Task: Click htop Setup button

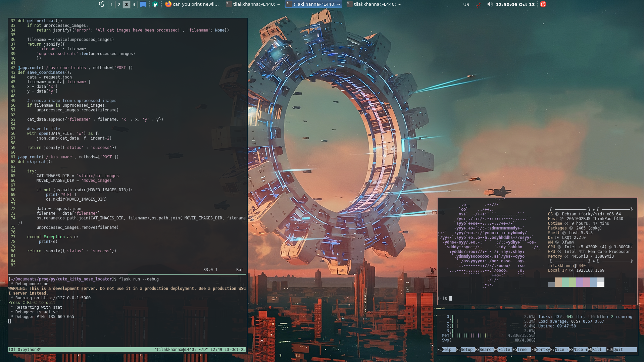Action: coord(466,350)
